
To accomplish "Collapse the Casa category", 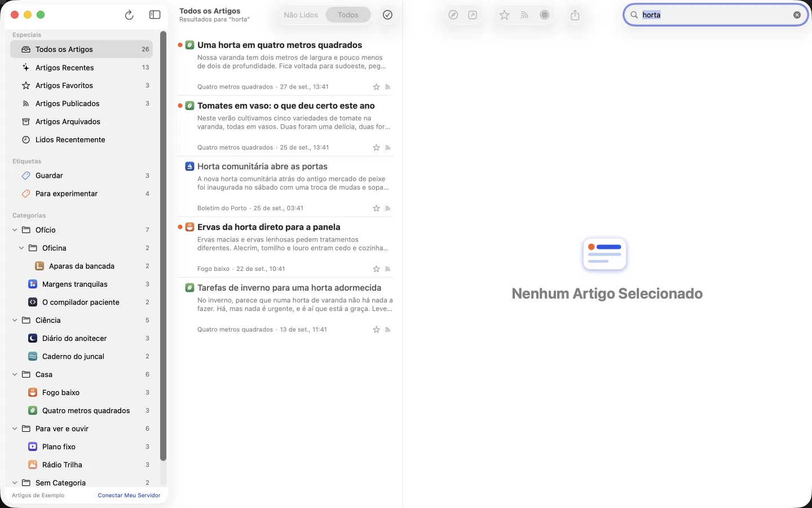I will [15, 375].
